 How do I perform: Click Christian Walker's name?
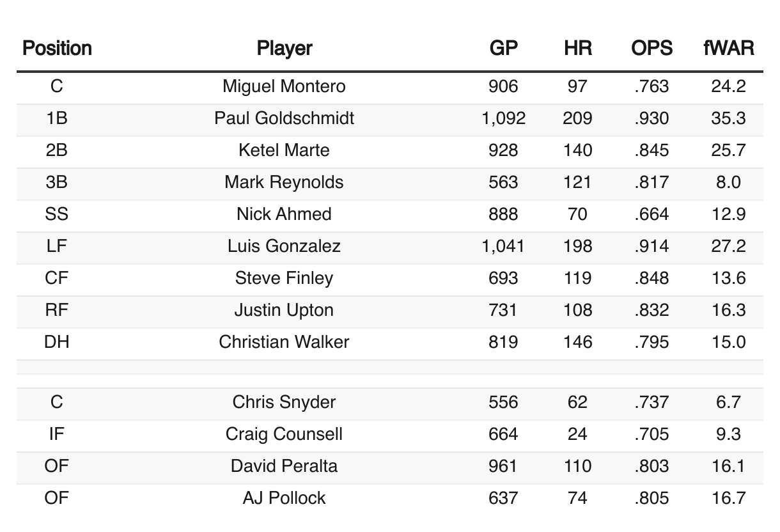[x=284, y=342]
